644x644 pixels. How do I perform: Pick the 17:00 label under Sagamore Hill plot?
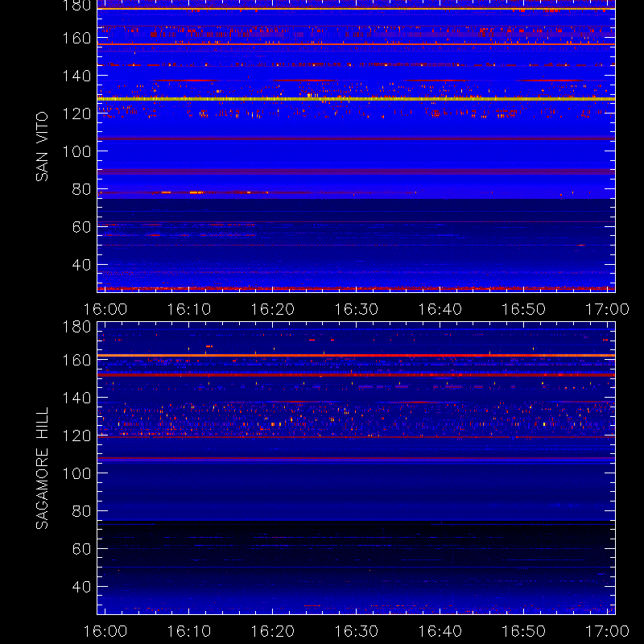point(607,631)
